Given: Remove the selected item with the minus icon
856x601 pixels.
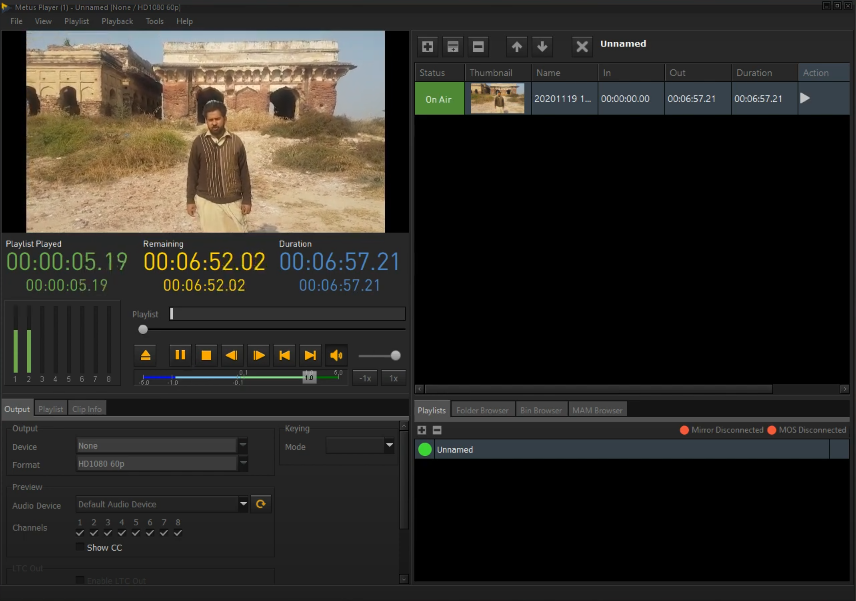Looking at the screenshot, I should (478, 46).
